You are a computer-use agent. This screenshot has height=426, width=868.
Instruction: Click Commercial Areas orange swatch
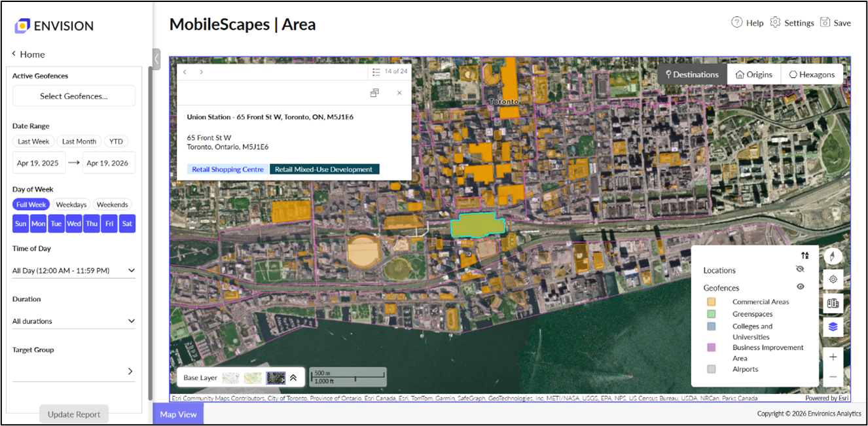(x=712, y=302)
